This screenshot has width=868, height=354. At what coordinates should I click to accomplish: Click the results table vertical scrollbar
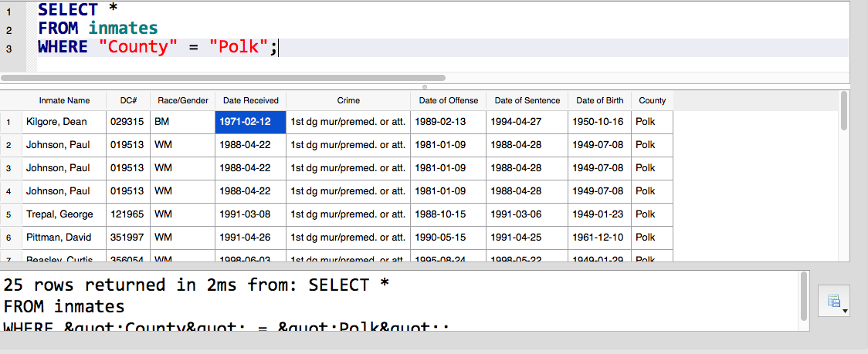[843, 111]
